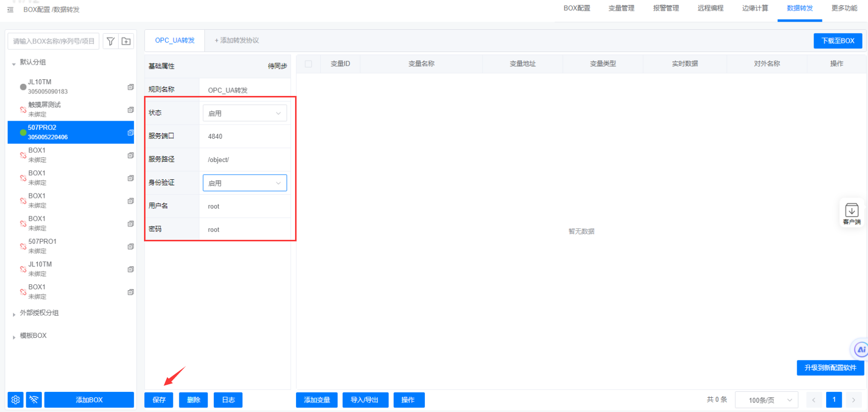Screen dimensions: 868x412
Task: Switch to the 变量管理 tab
Action: 621,9
